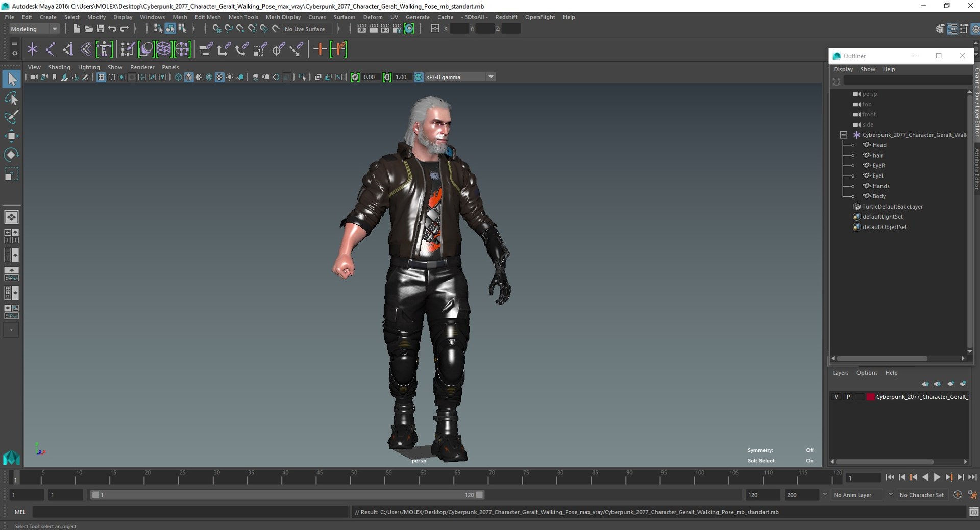Activate the Lasso Select tool
980x530 pixels.
click(x=11, y=98)
